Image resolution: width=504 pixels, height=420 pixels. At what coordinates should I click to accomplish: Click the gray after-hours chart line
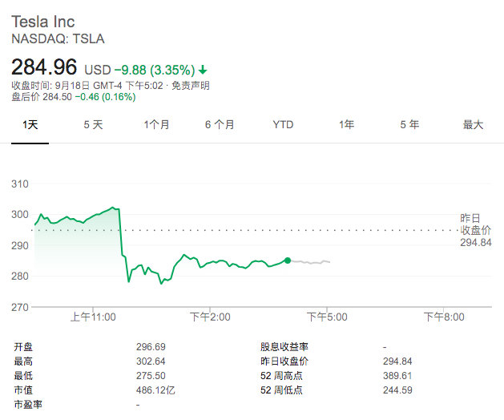pyautogui.click(x=311, y=262)
